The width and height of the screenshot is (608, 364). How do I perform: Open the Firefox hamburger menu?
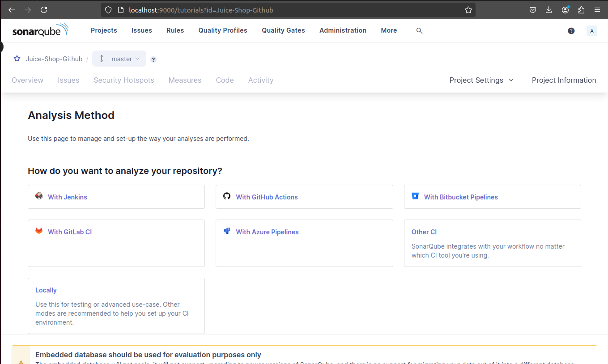598,9
